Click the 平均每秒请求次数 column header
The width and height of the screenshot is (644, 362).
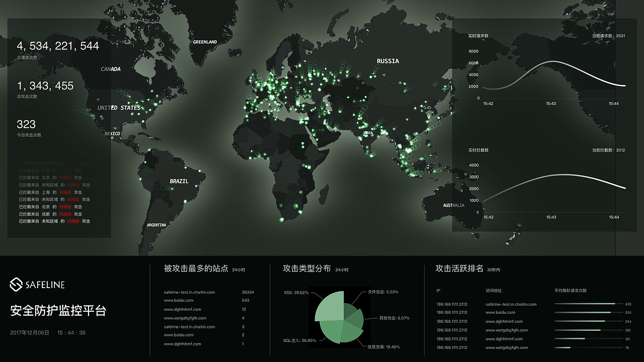570,291
